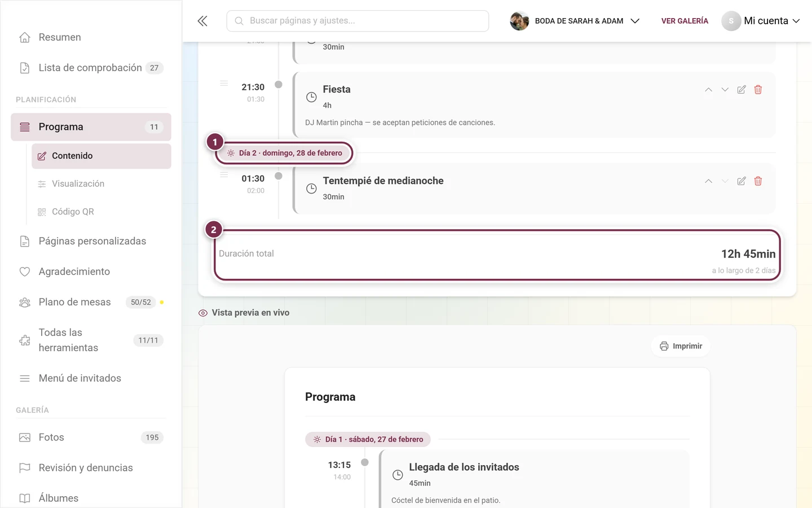Open Fotos in the gallery section
This screenshot has height=508, width=812.
[91, 437]
